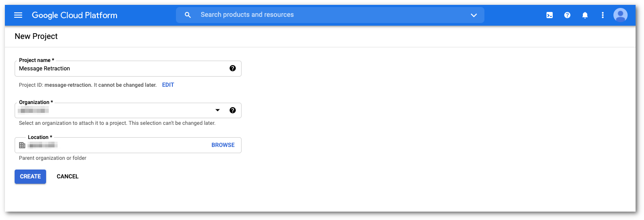The width and height of the screenshot is (644, 220).
Task: Show help for Project name field
Action: point(233,69)
